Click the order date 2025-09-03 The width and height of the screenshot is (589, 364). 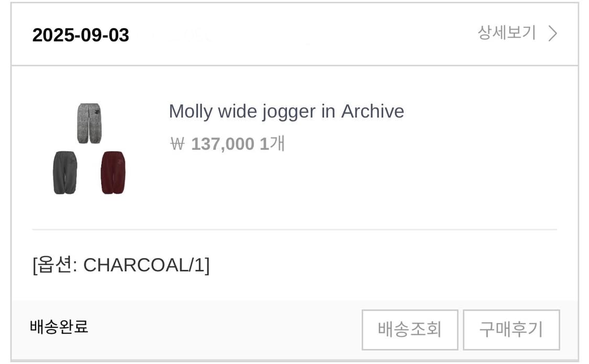click(x=81, y=35)
